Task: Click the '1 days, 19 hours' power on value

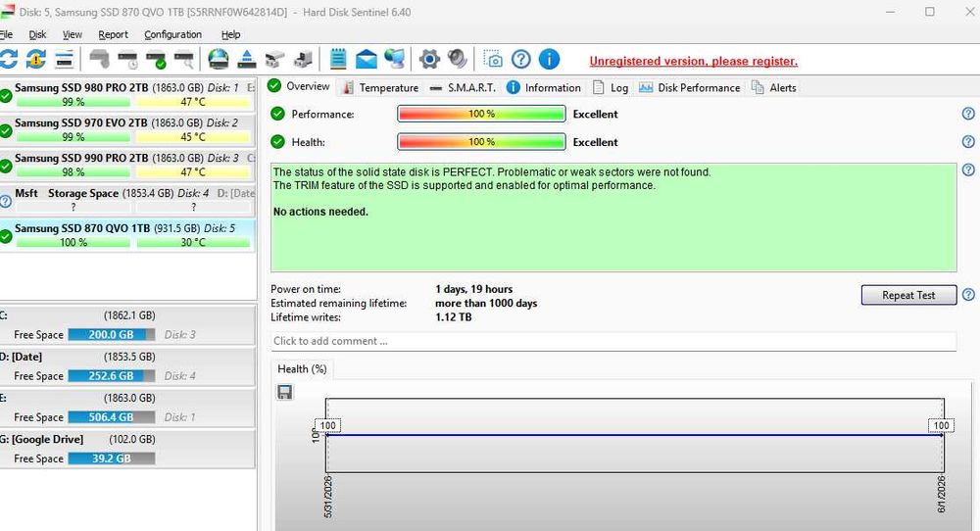Action: coord(473,289)
